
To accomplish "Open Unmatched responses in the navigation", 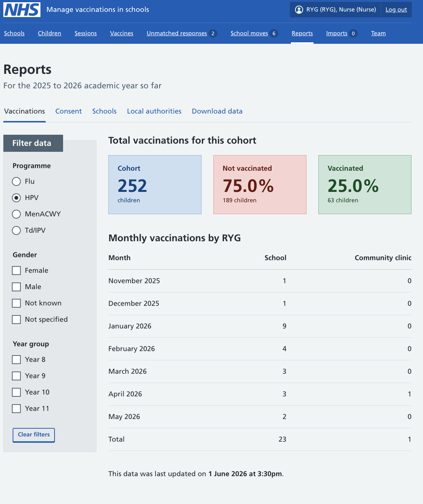I will pos(177,33).
